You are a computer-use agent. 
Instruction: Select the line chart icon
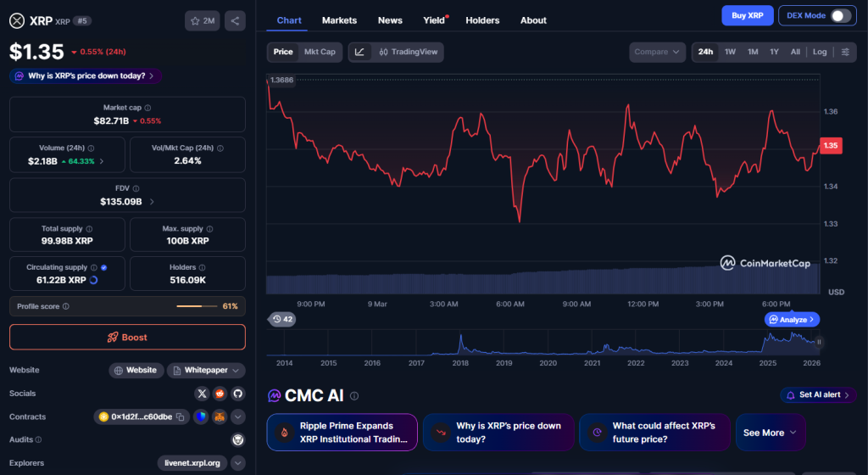359,53
